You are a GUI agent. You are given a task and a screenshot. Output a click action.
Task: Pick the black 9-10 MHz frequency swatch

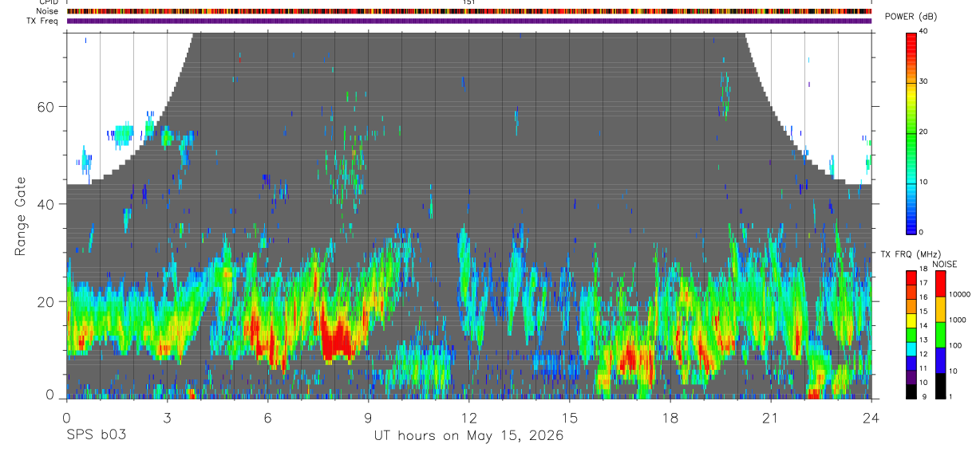point(911,391)
